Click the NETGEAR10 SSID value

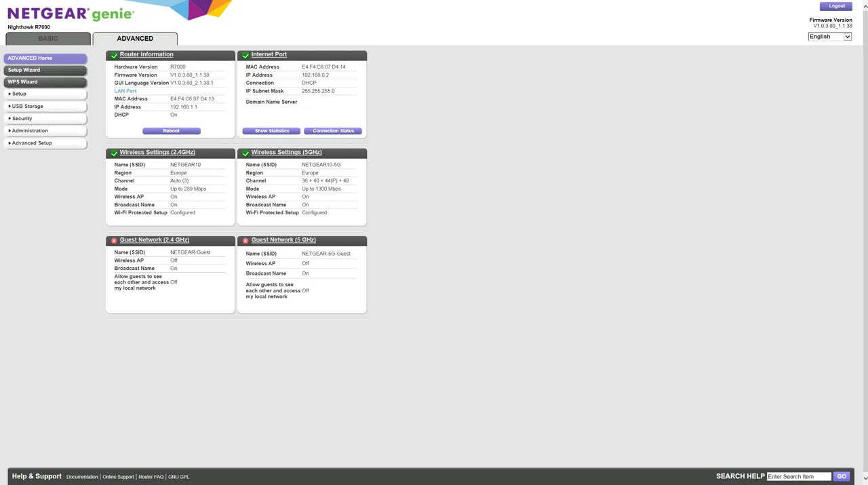pyautogui.click(x=186, y=165)
